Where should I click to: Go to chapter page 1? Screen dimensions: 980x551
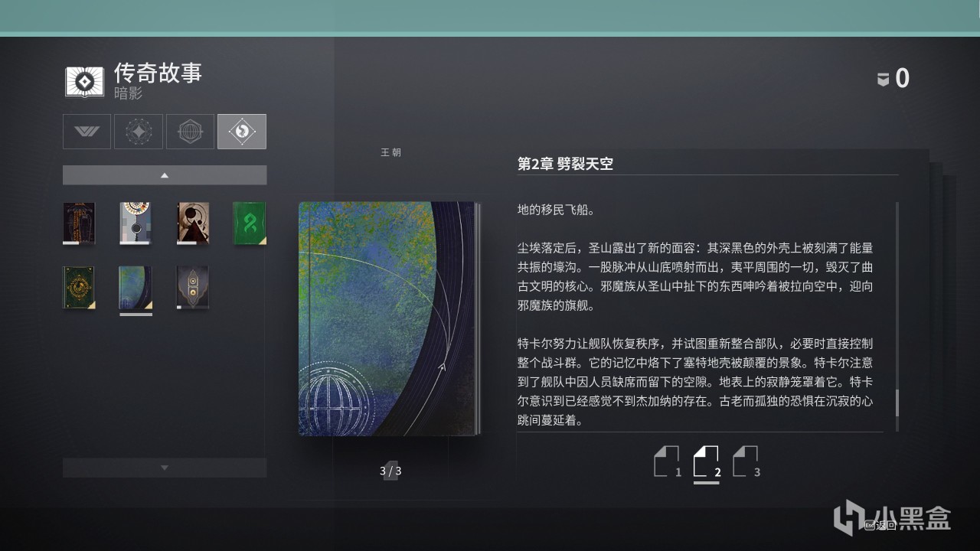coord(667,462)
